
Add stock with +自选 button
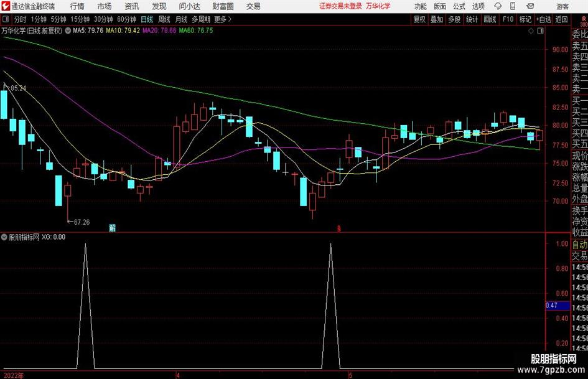tap(544, 19)
